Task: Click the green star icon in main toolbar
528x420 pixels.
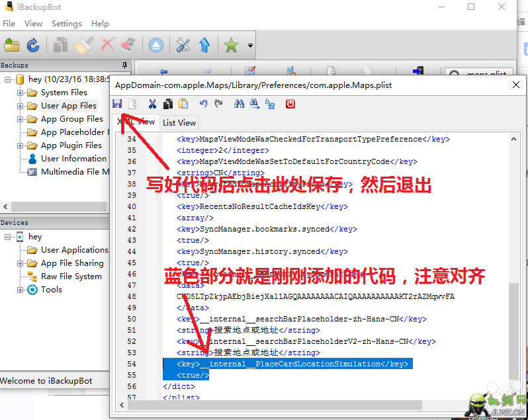Action: point(231,45)
